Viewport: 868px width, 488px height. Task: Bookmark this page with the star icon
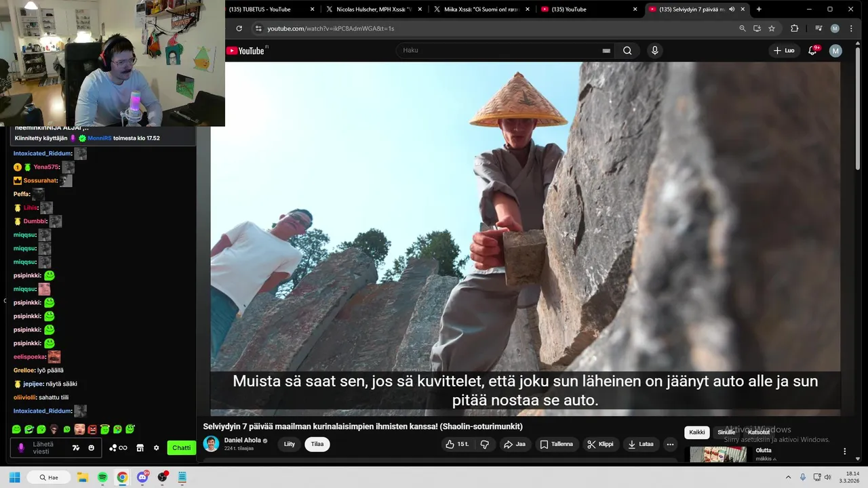[772, 28]
